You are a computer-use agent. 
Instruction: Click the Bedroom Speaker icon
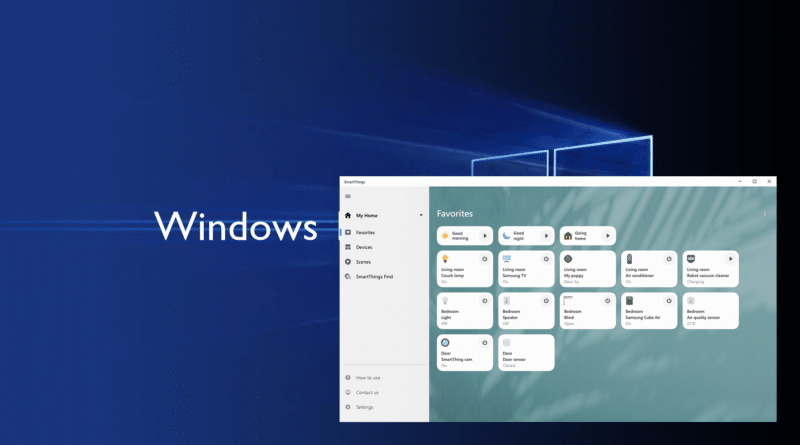click(x=507, y=301)
